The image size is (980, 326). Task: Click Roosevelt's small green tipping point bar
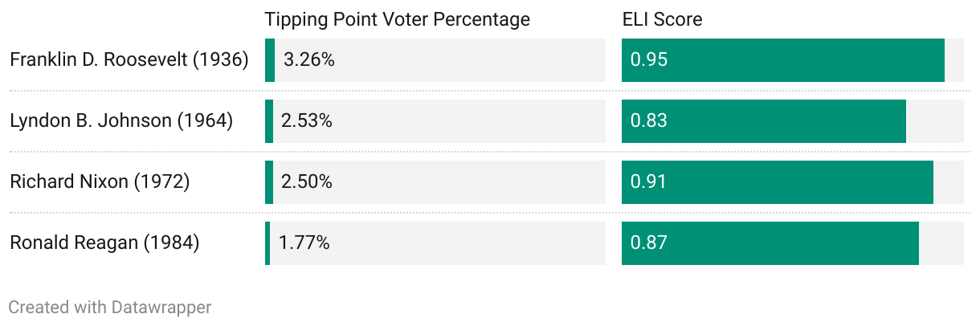click(270, 60)
